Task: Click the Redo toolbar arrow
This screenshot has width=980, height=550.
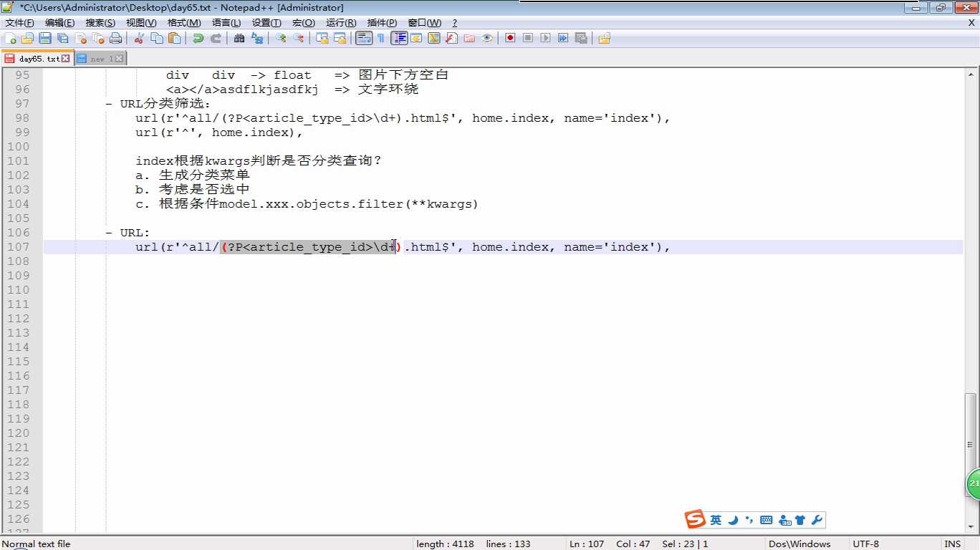Action: click(216, 38)
